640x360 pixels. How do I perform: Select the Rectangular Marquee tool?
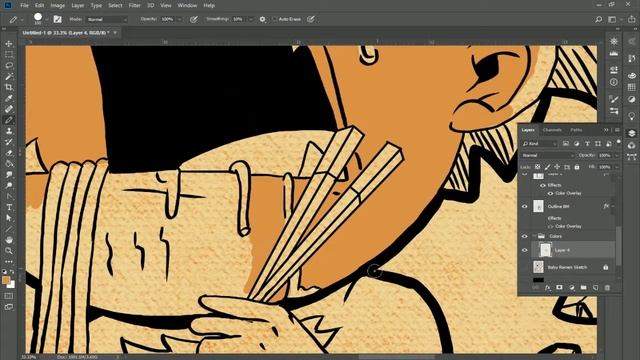[x=9, y=54]
